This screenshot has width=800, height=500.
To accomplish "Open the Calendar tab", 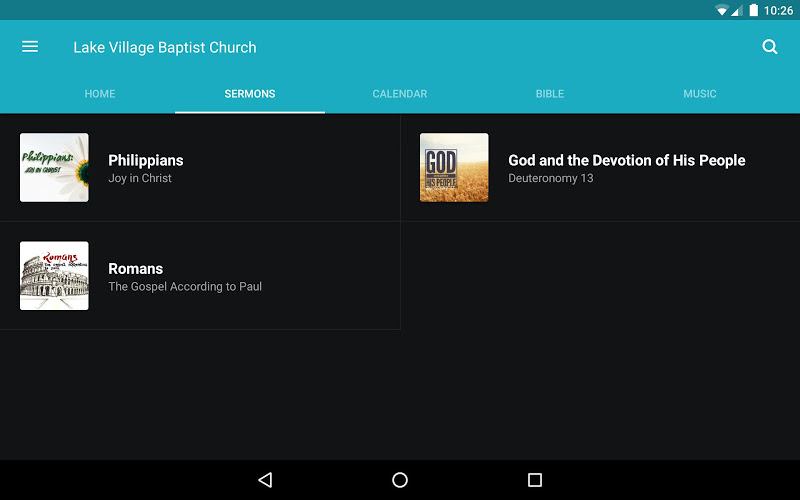I will point(400,94).
